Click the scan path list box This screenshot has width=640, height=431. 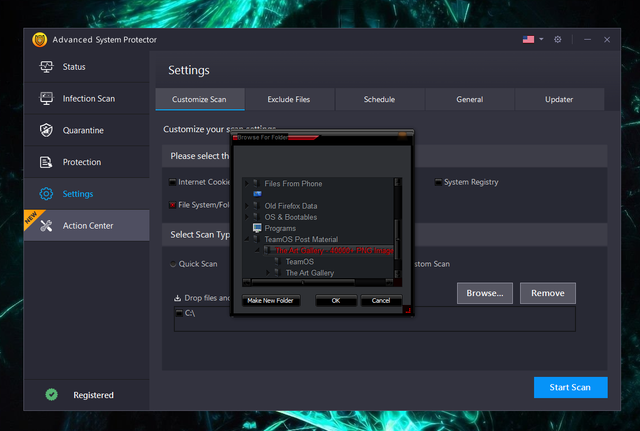point(375,319)
